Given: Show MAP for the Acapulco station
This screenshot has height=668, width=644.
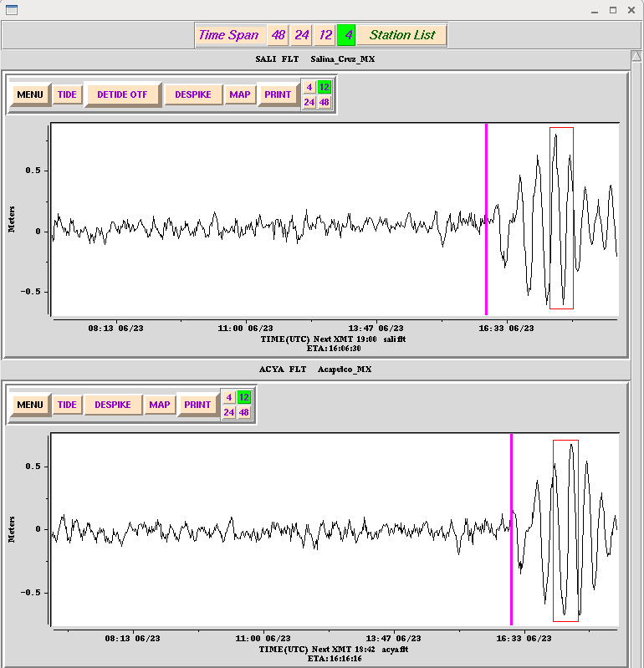Looking at the screenshot, I should [x=159, y=405].
